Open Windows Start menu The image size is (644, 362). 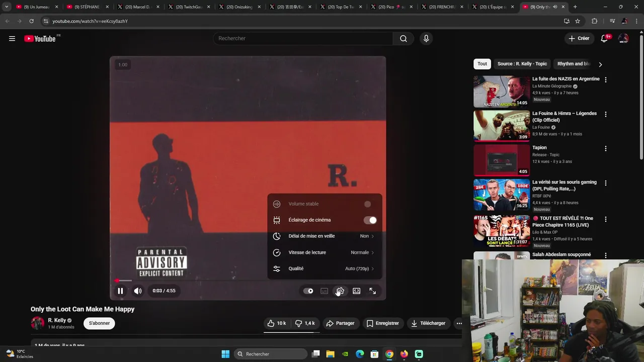[x=225, y=354]
